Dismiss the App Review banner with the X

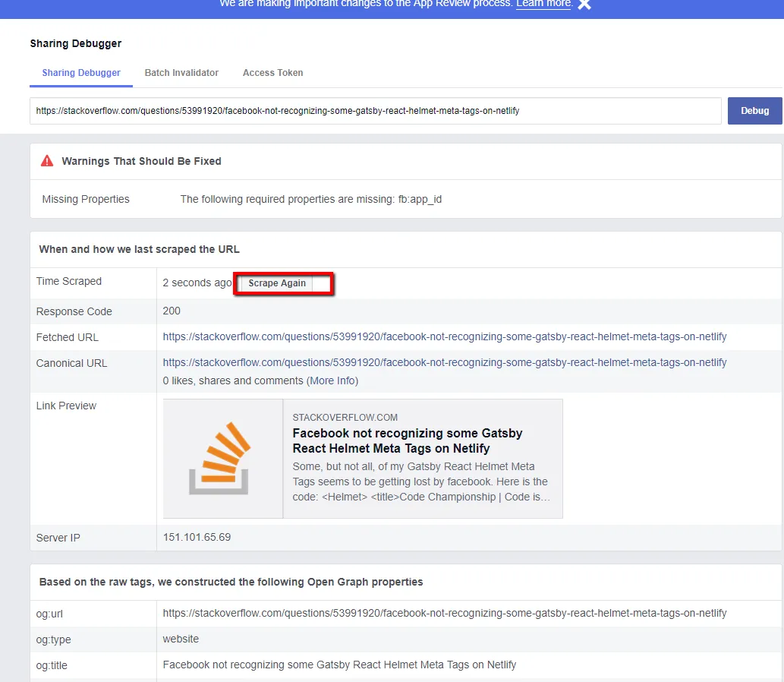(x=584, y=4)
